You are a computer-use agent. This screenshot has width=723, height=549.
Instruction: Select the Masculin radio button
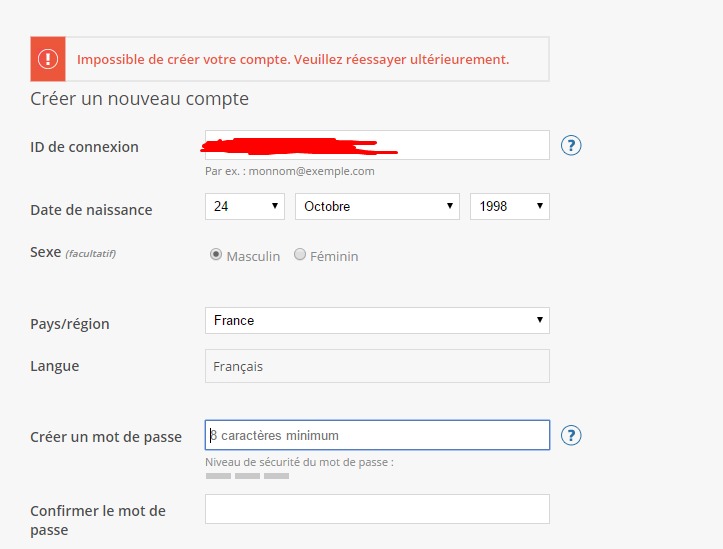(x=216, y=254)
